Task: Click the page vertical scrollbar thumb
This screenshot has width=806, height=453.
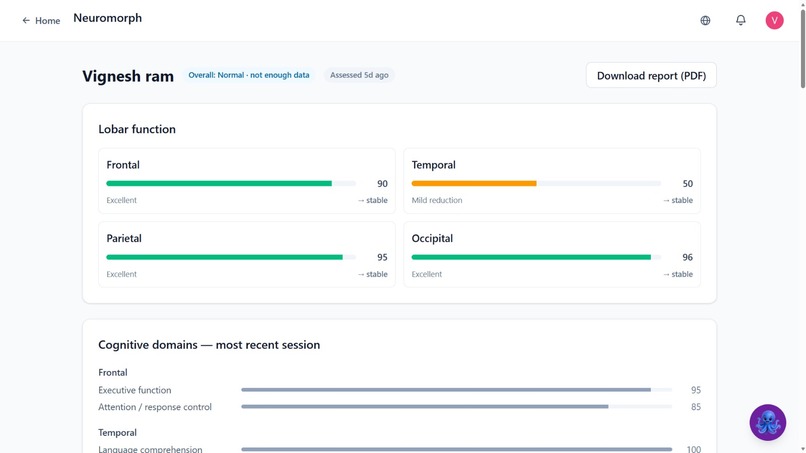Action: pyautogui.click(x=803, y=48)
